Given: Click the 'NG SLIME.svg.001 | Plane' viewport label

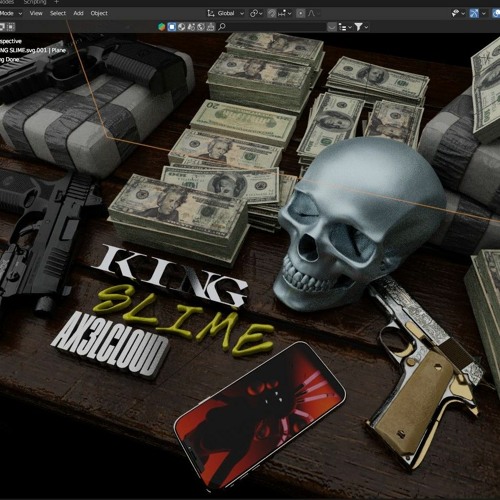Looking at the screenshot, I should pyautogui.click(x=33, y=50).
